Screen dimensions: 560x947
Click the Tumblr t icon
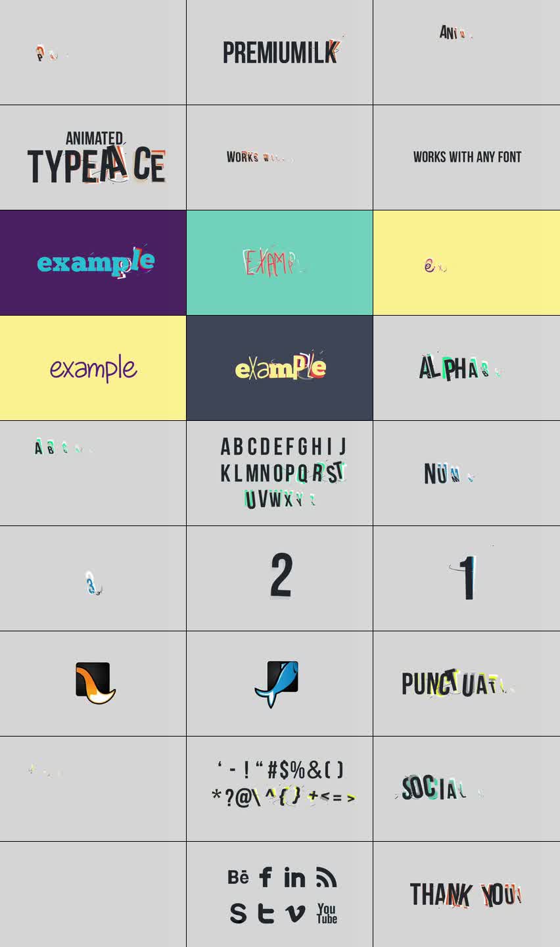(x=266, y=913)
